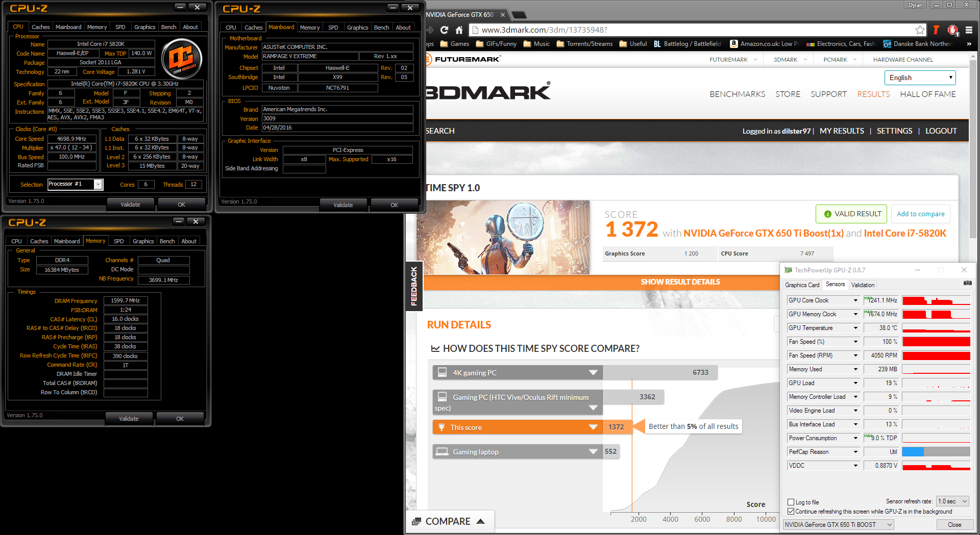
Task: Open HALL OF FAME page
Action: (x=927, y=94)
